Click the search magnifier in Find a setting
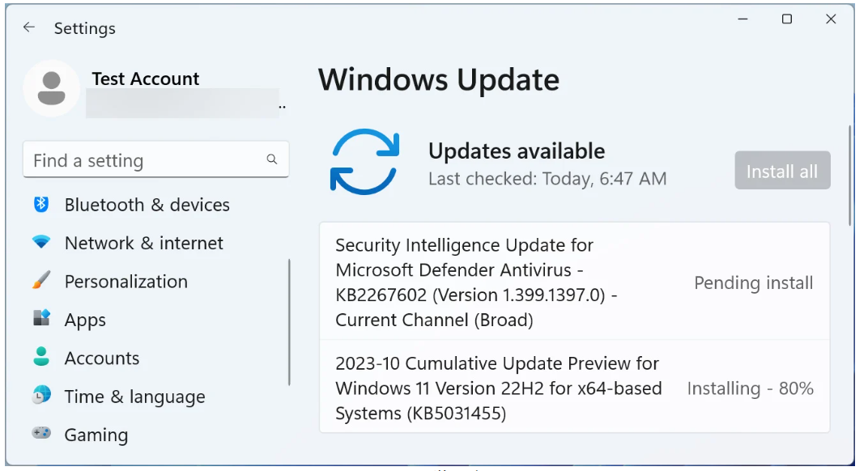 pos(271,159)
